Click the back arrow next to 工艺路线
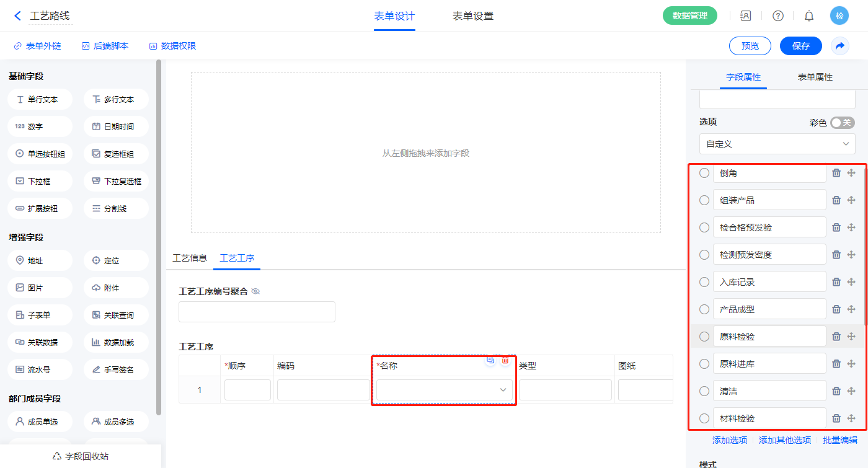Image resolution: width=868 pixels, height=468 pixels. 17,15
